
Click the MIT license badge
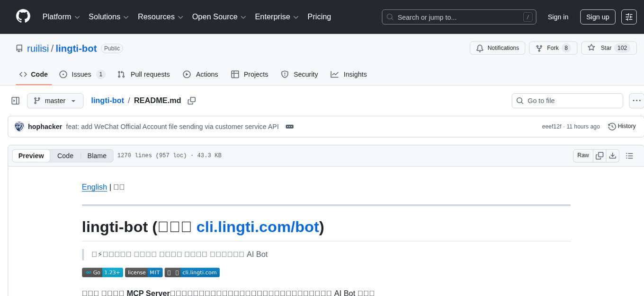(x=143, y=272)
